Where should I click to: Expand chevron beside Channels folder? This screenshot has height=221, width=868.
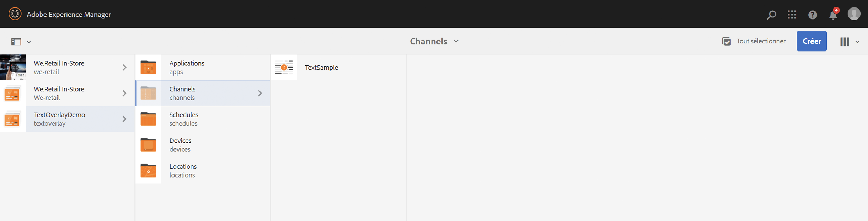coord(260,93)
